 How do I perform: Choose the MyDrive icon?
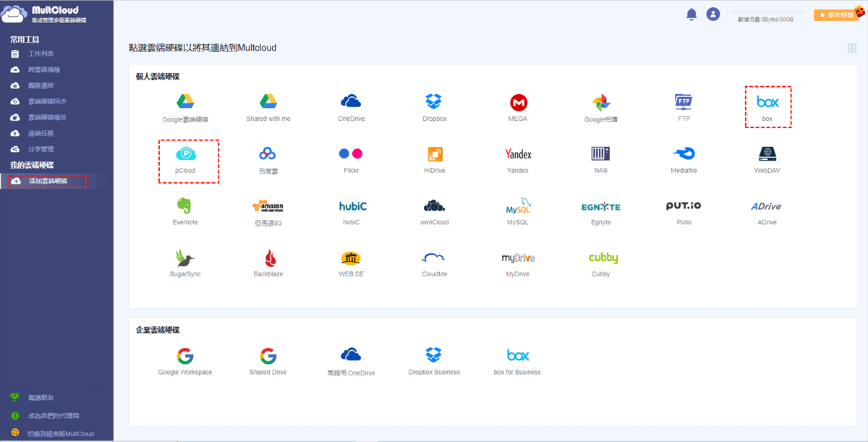(518, 258)
